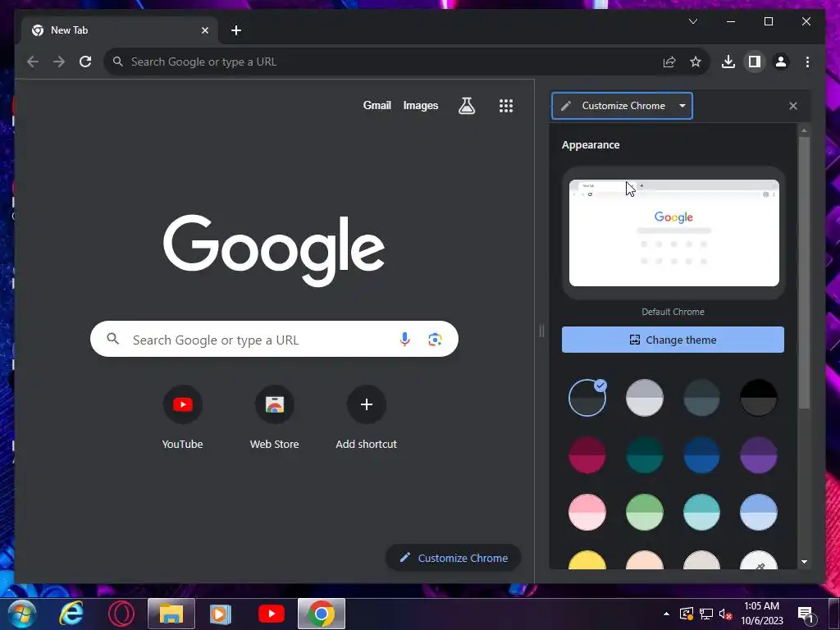
Task: Select the light blue color swatch
Action: [759, 512]
